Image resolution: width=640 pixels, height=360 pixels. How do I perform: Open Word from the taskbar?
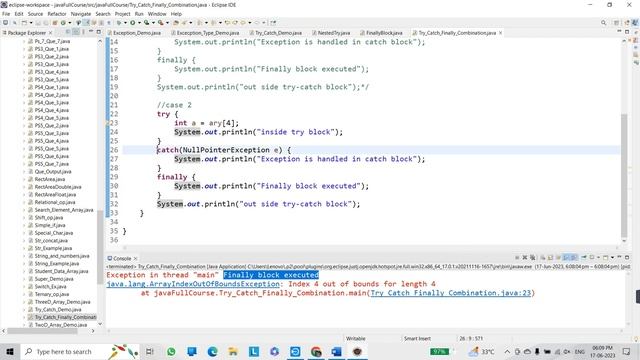tap(337, 351)
